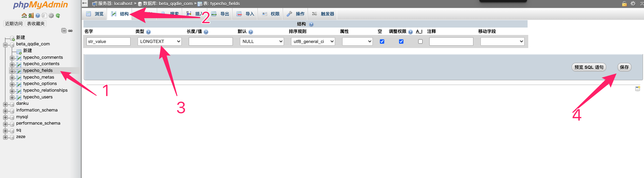Collapse the beta_qqdie_com database node
This screenshot has width=644, height=178.
pyautogui.click(x=5, y=45)
